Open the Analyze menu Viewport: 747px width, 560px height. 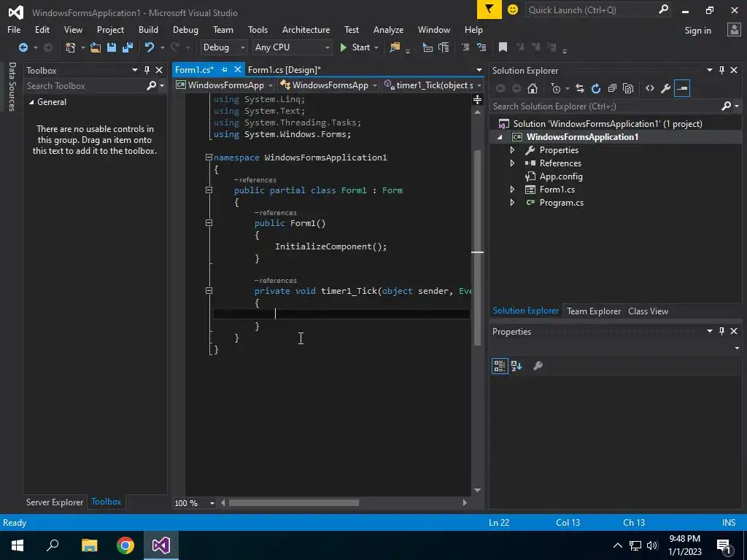[388, 29]
